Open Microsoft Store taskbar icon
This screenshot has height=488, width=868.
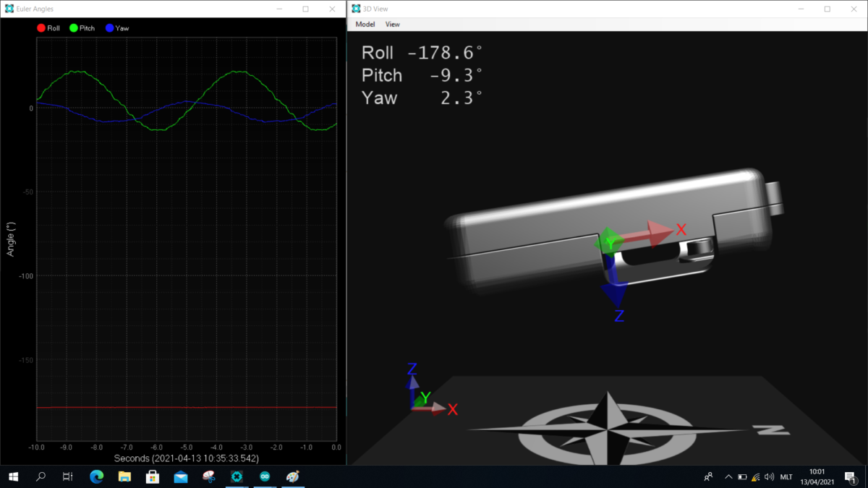pyautogui.click(x=153, y=477)
